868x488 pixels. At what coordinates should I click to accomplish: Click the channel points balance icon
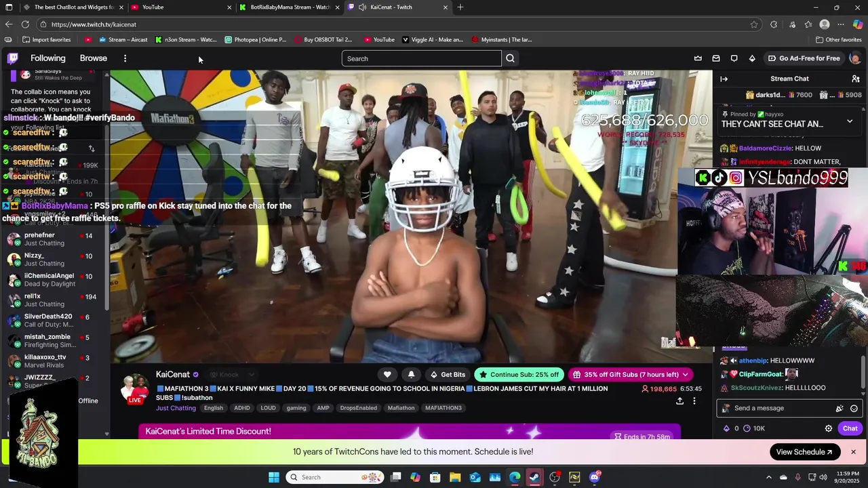pyautogui.click(x=747, y=428)
